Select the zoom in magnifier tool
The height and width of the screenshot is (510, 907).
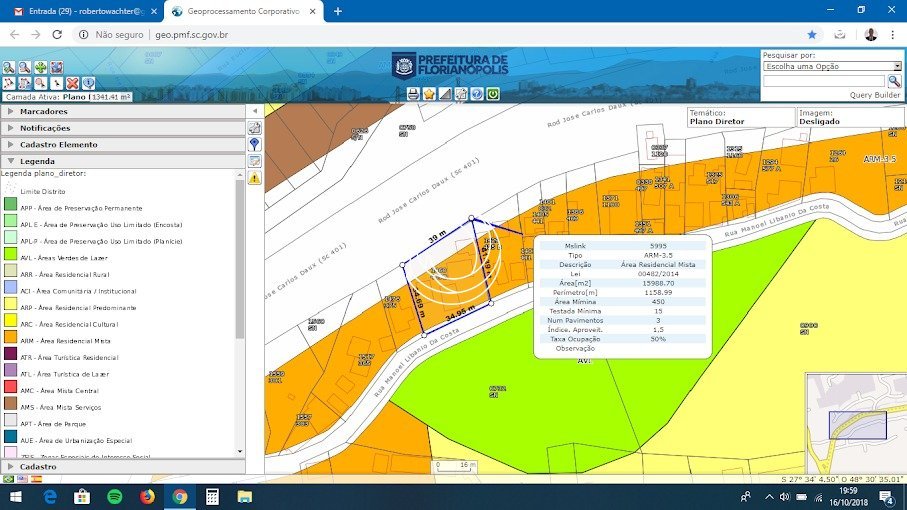(9, 68)
